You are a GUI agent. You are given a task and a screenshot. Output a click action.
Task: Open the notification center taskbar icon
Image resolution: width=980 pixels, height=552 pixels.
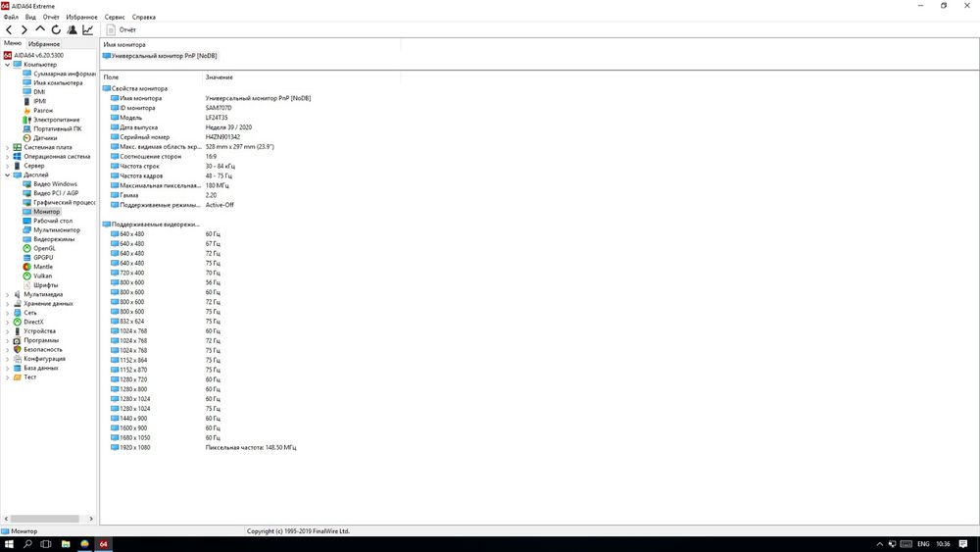(963, 544)
